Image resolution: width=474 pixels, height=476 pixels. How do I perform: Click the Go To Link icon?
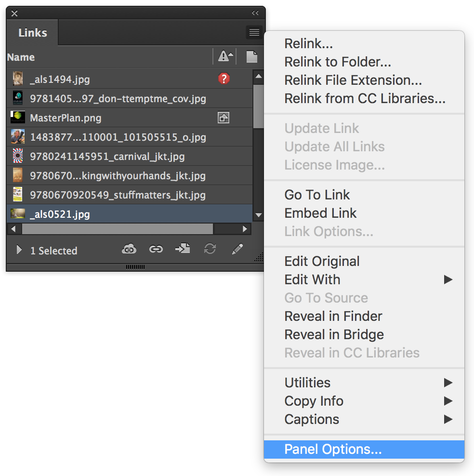[183, 249]
